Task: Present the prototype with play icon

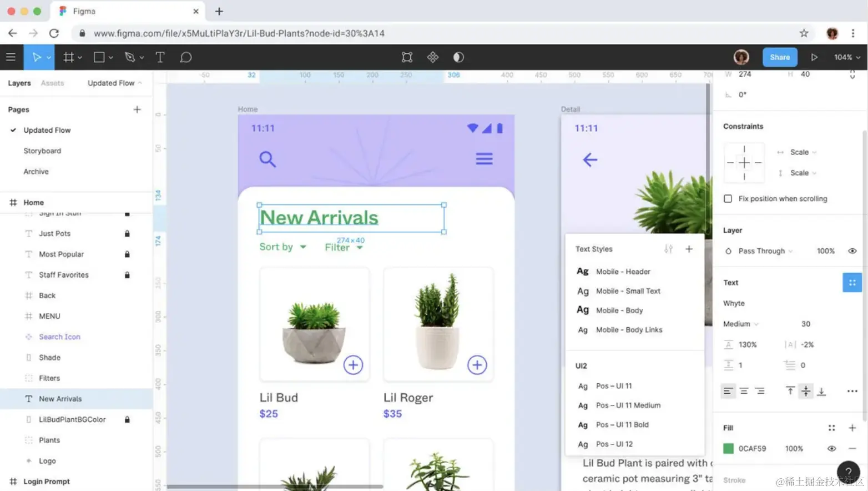Action: (x=814, y=57)
